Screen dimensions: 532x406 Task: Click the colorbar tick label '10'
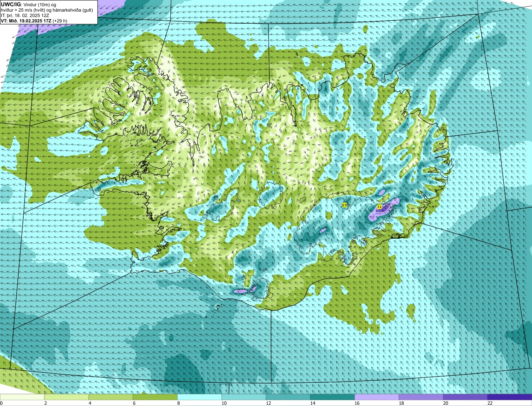point(224,403)
